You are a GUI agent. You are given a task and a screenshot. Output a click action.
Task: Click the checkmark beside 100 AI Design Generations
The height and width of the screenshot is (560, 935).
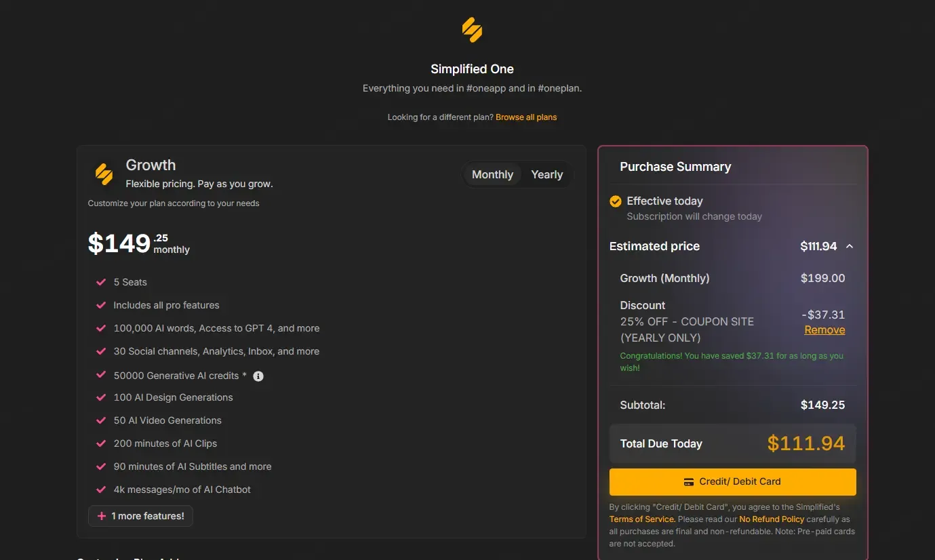[101, 397]
